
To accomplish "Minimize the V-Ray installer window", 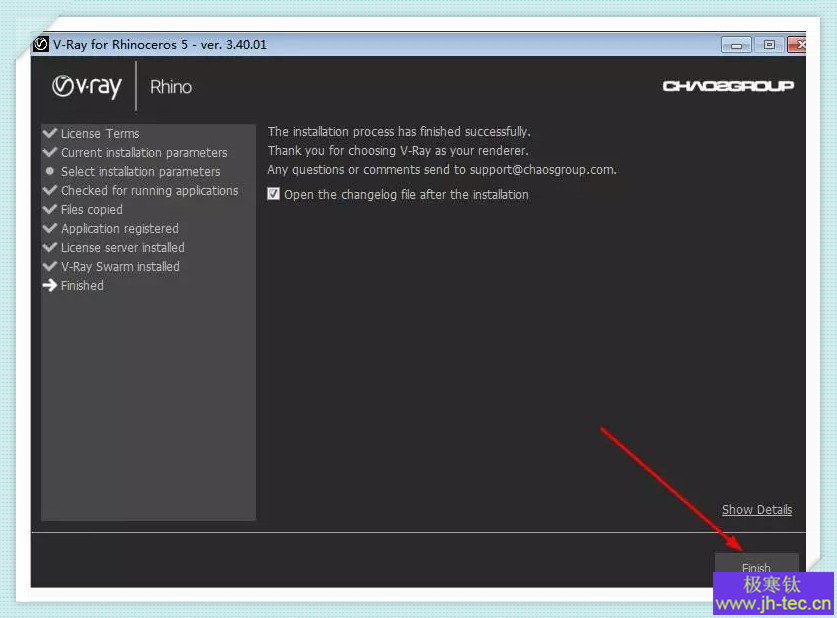I will [736, 45].
